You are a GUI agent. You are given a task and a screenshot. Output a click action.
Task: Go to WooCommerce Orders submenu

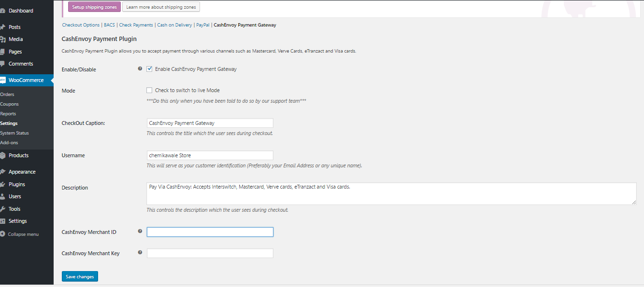(7, 95)
